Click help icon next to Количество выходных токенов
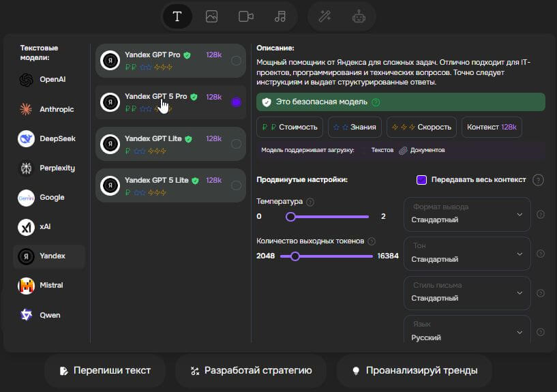 tap(372, 241)
